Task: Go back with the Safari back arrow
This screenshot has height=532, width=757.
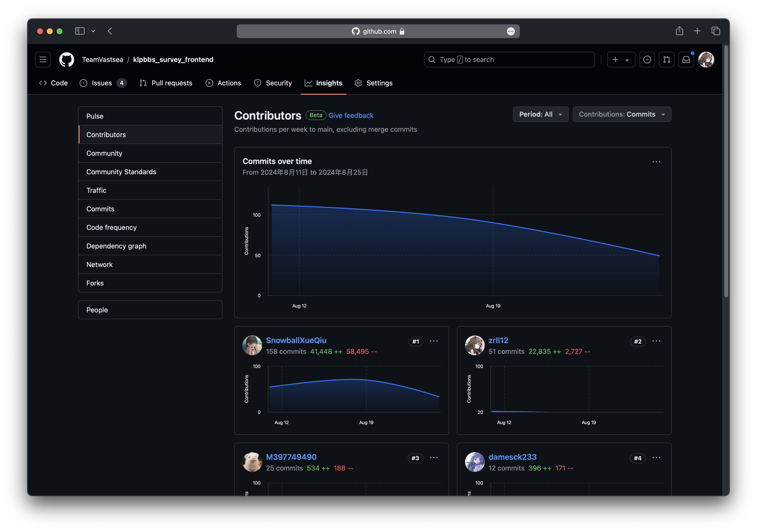Action: (x=110, y=31)
